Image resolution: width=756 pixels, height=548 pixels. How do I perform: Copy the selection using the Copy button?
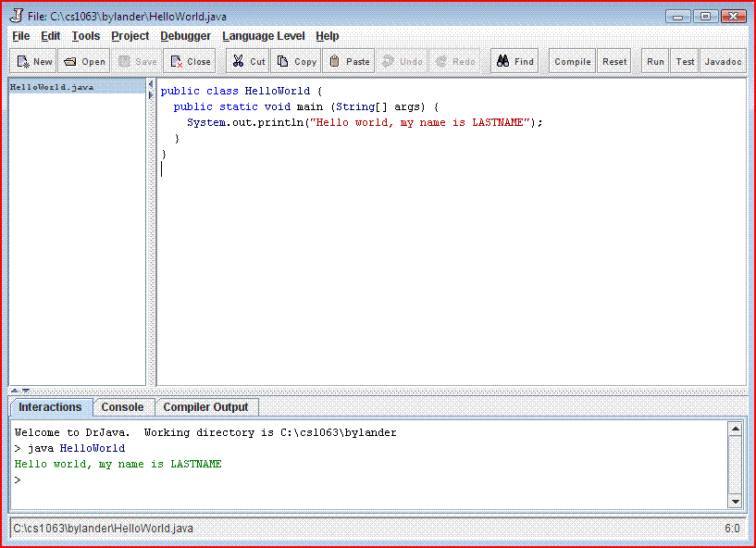296,61
